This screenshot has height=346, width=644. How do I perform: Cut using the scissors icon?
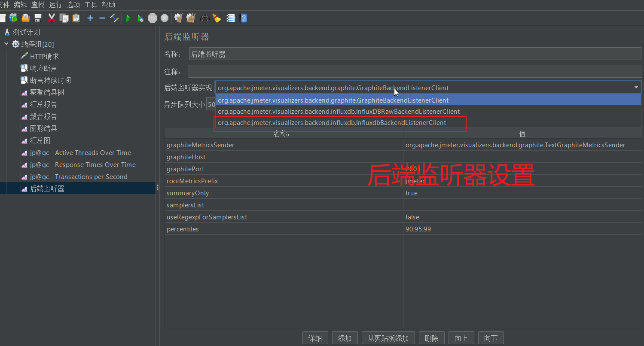pyautogui.click(x=52, y=18)
